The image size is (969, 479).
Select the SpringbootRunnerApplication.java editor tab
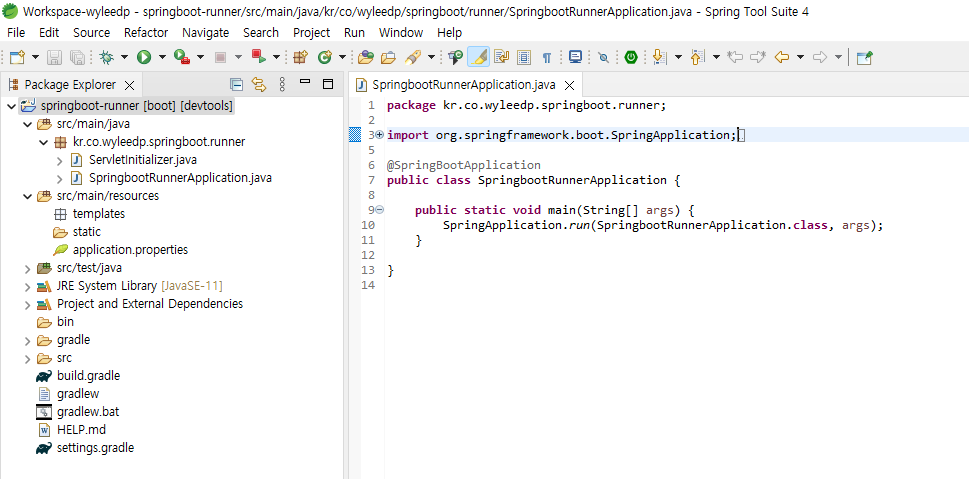tap(463, 85)
